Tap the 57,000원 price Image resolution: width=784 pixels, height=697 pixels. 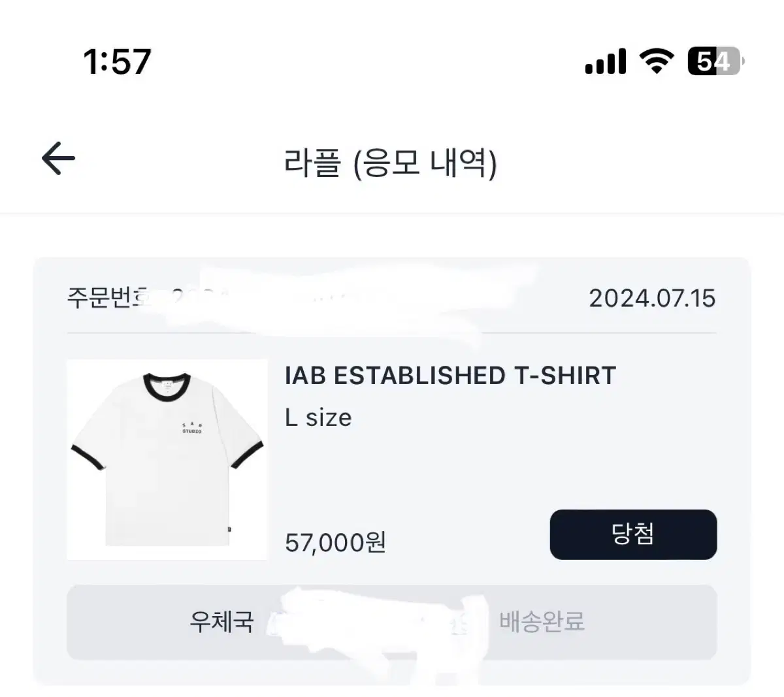pos(336,542)
